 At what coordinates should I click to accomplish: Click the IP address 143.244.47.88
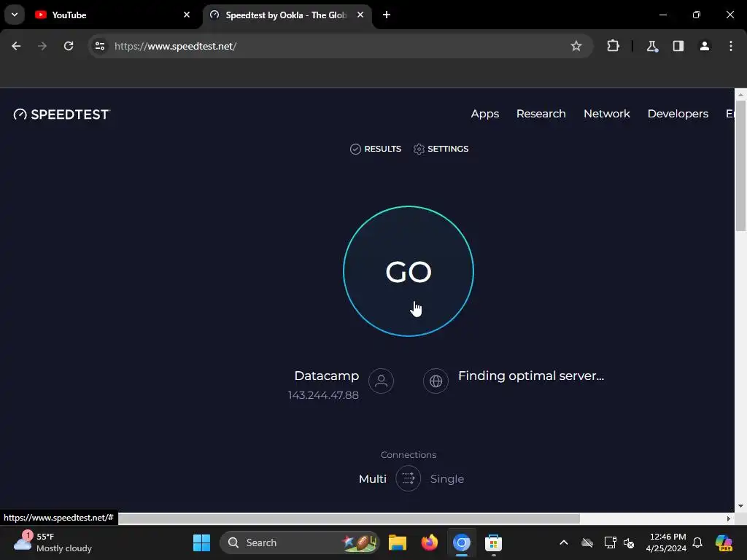click(323, 395)
